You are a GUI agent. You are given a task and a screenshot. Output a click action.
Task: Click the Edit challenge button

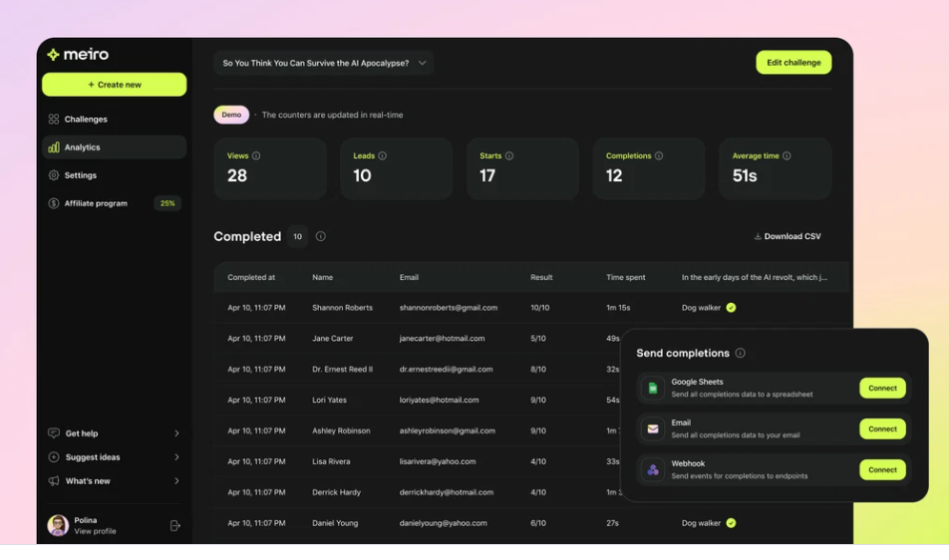click(x=793, y=63)
